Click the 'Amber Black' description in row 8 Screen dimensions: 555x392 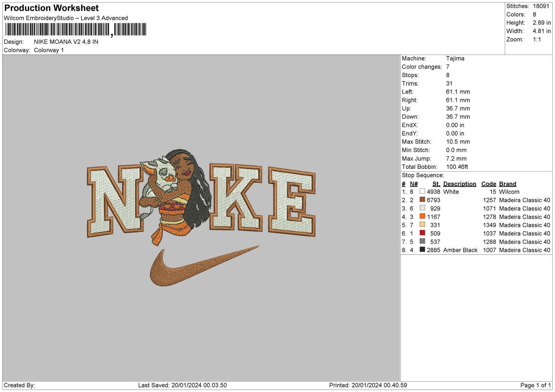[x=460, y=250]
